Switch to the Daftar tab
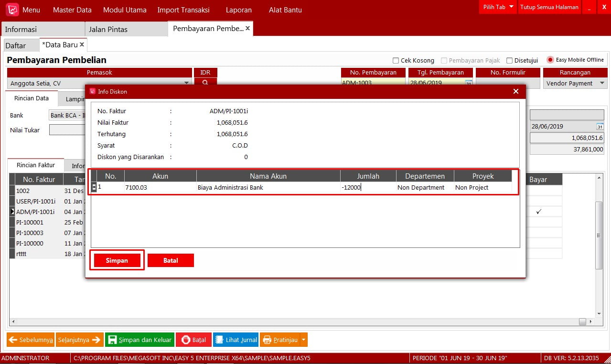611x364 pixels. [x=21, y=45]
